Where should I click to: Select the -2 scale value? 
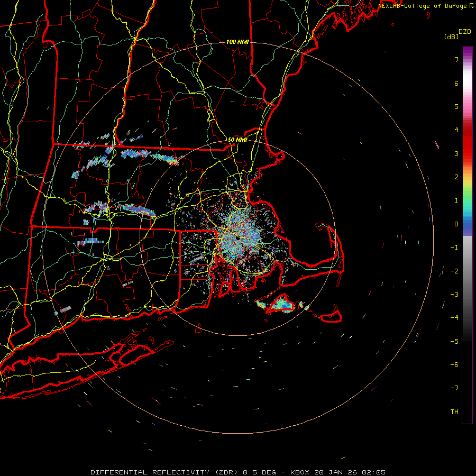[454, 271]
